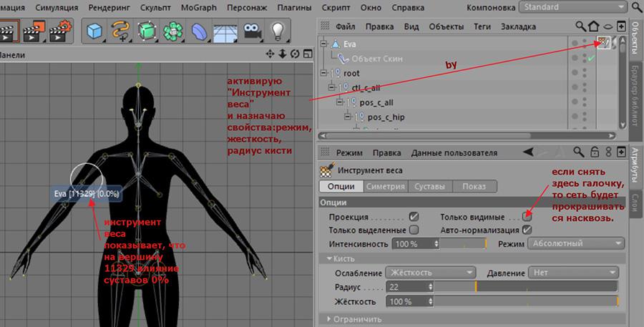Collapse the Eva object tree node

[x=325, y=44]
